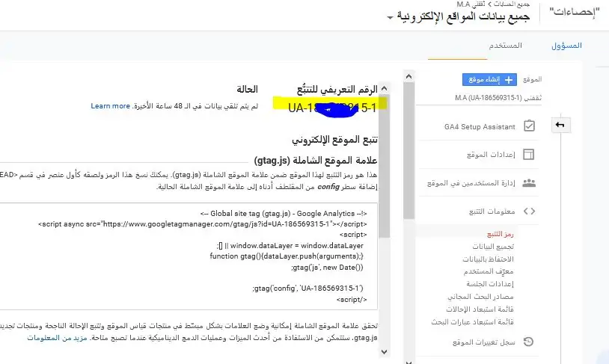Open the جميع بيانات المواقع الإلكترونية view dropdown
This screenshot has width=609, height=364.
pos(390,17)
